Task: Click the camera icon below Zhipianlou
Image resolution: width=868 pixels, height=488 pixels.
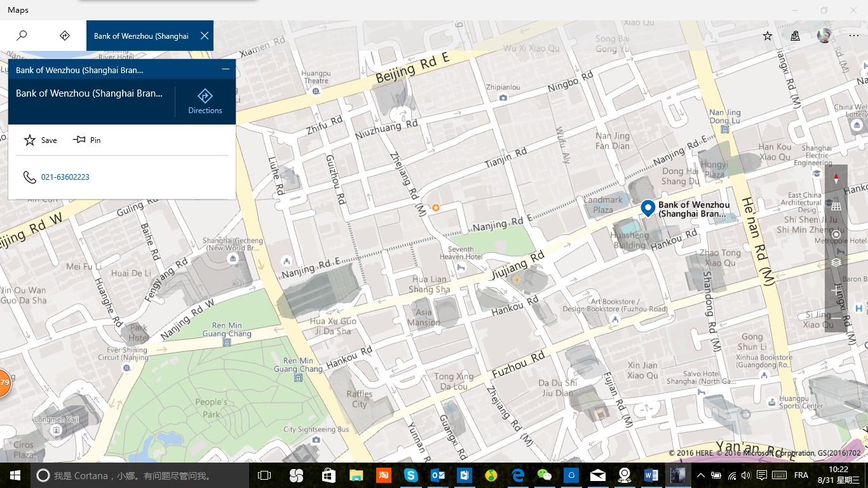Action: [503, 97]
